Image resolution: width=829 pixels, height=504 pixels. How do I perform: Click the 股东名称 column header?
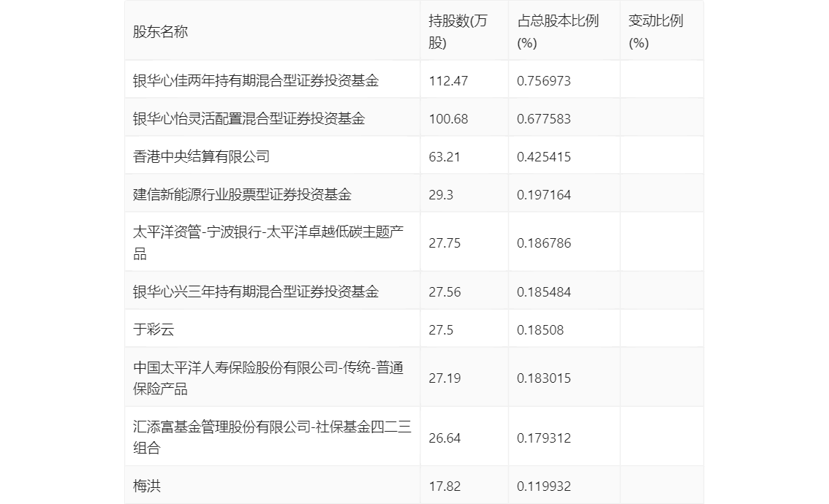click(160, 31)
